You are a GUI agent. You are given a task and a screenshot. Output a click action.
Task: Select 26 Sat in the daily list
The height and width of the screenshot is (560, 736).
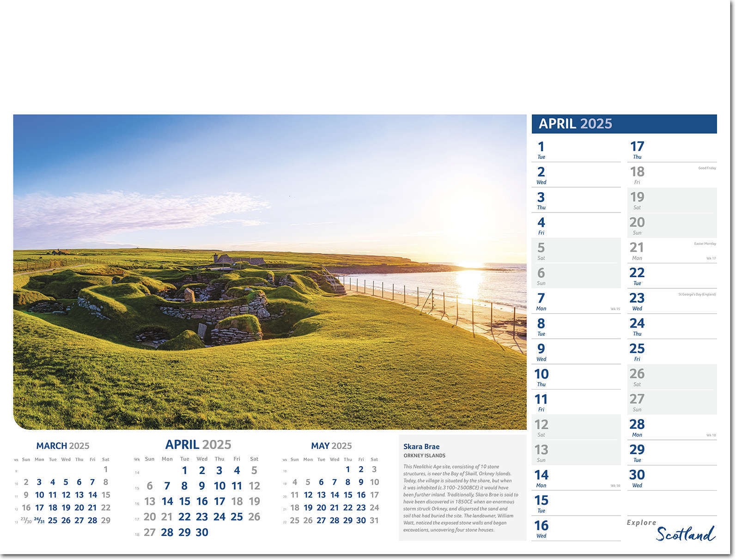click(672, 377)
